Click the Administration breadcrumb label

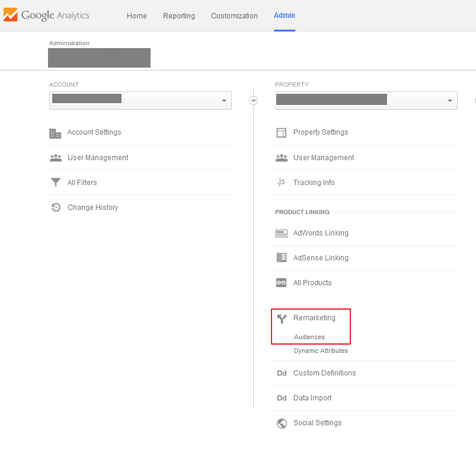(69, 43)
